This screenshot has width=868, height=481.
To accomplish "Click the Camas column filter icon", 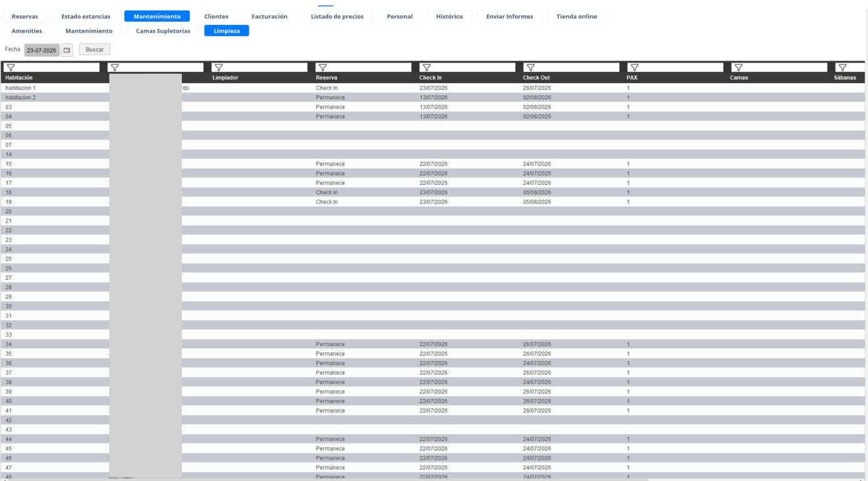I will click(x=737, y=67).
